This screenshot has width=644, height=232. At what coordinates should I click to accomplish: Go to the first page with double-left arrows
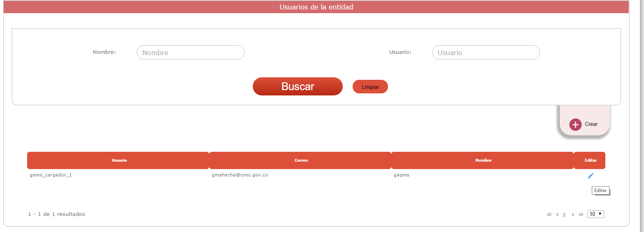tap(549, 214)
